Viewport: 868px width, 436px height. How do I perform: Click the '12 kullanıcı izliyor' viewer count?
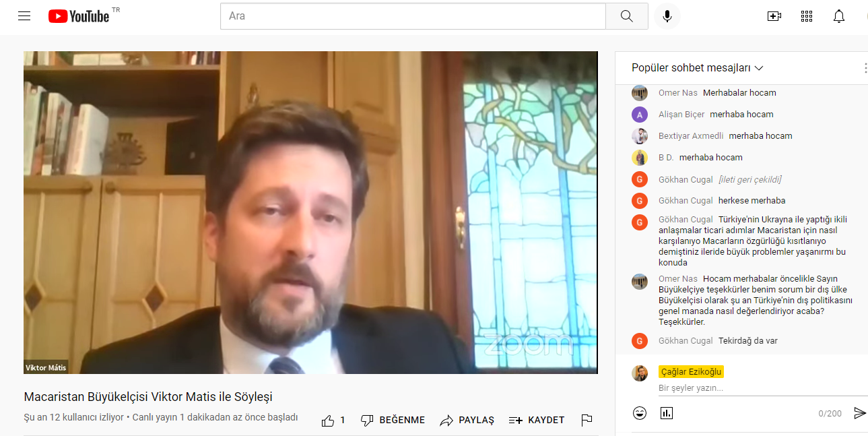coord(74,418)
